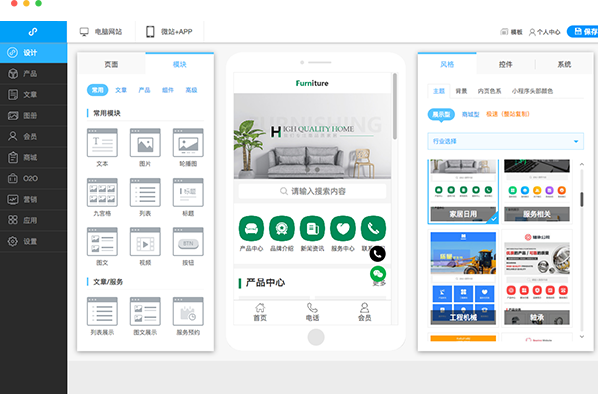The height and width of the screenshot is (394, 598).
Task: Tap the 服务中心 heart icon in preview
Action: (343, 228)
